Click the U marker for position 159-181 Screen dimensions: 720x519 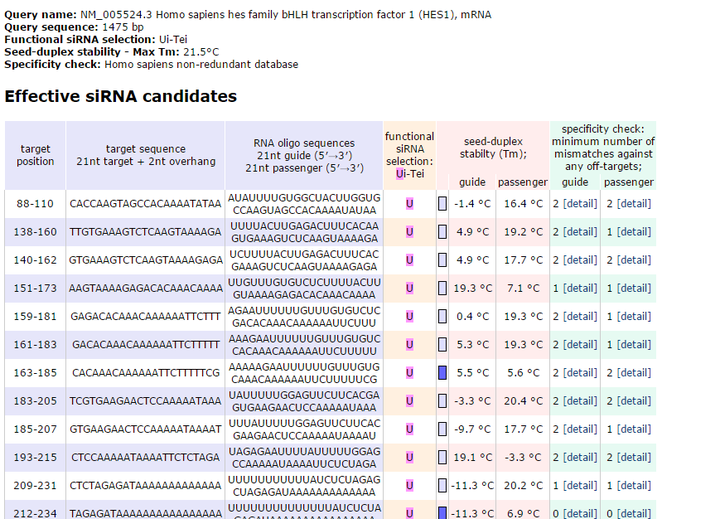coord(409,316)
